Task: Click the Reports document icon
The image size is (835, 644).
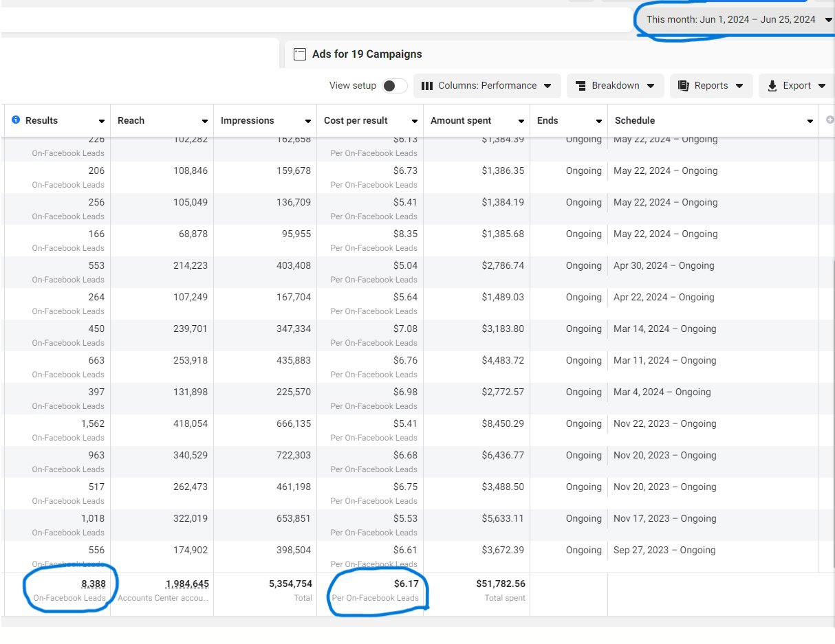Action: tap(683, 86)
